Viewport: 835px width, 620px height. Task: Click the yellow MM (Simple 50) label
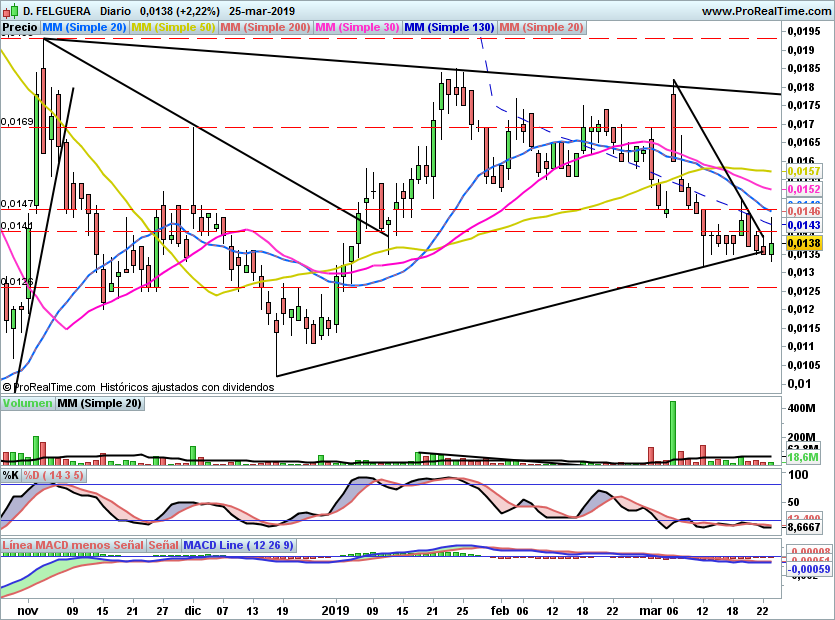[173, 27]
